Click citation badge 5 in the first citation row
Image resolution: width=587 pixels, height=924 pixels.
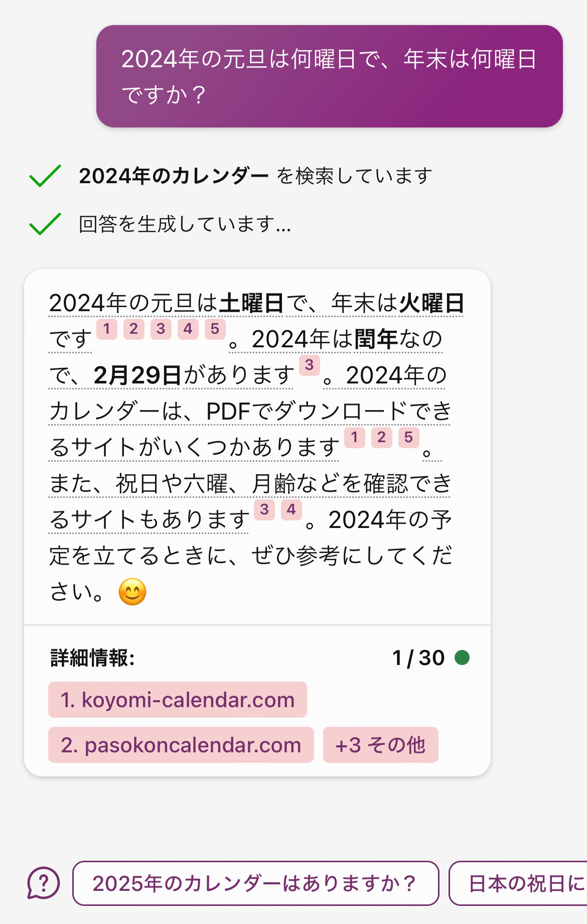[x=215, y=329]
